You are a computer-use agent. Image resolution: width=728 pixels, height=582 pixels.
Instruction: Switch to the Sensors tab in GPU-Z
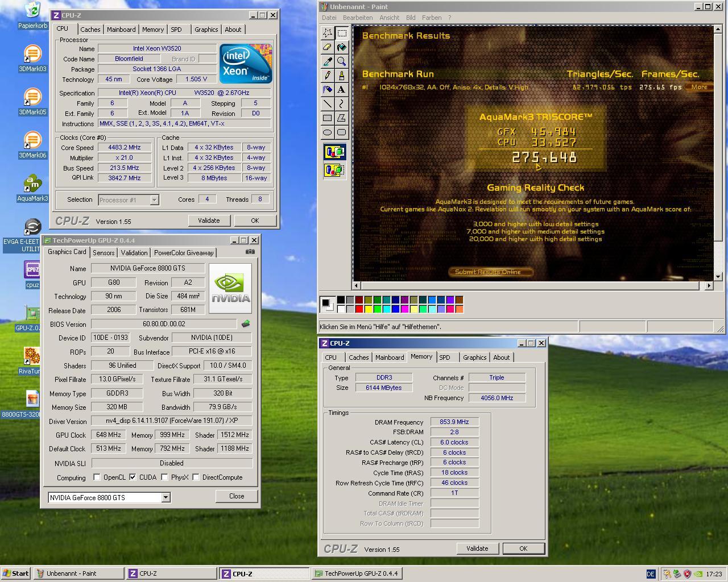(x=104, y=253)
